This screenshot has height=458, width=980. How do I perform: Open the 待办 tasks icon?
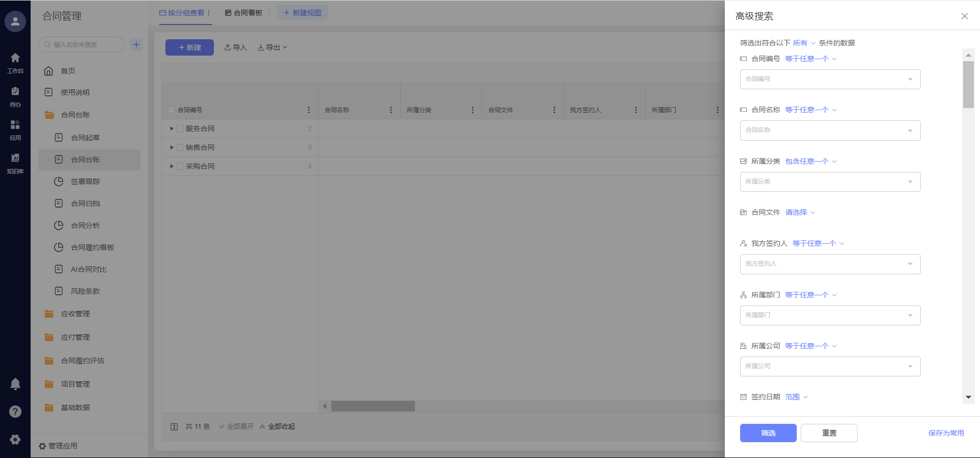tap(15, 96)
